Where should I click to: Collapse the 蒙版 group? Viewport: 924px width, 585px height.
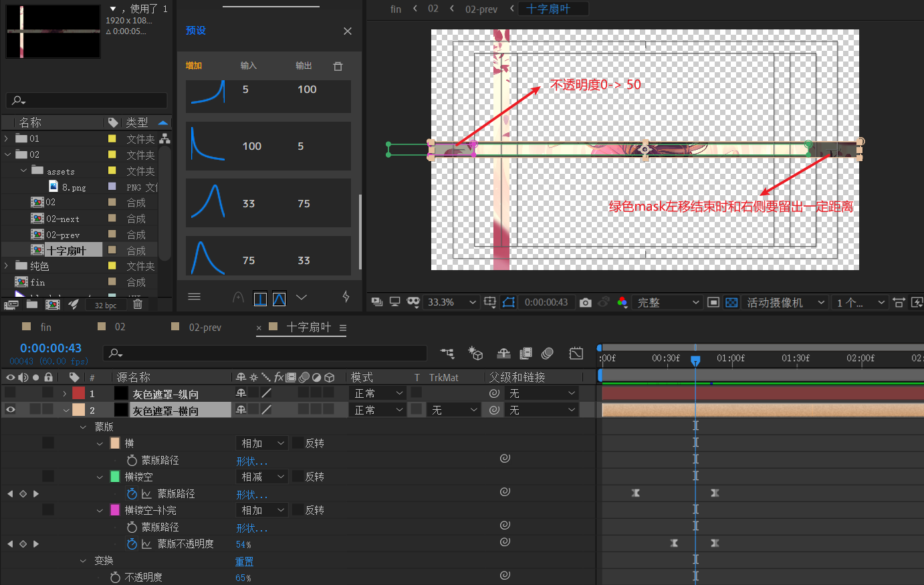(83, 427)
